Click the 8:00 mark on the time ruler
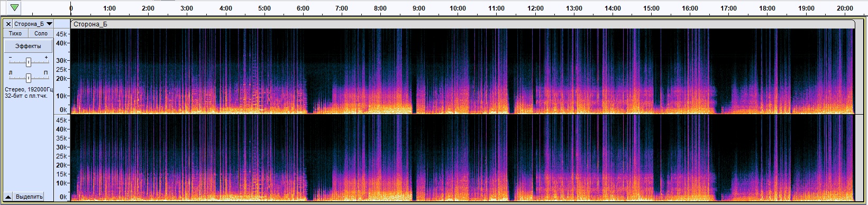 [380, 8]
